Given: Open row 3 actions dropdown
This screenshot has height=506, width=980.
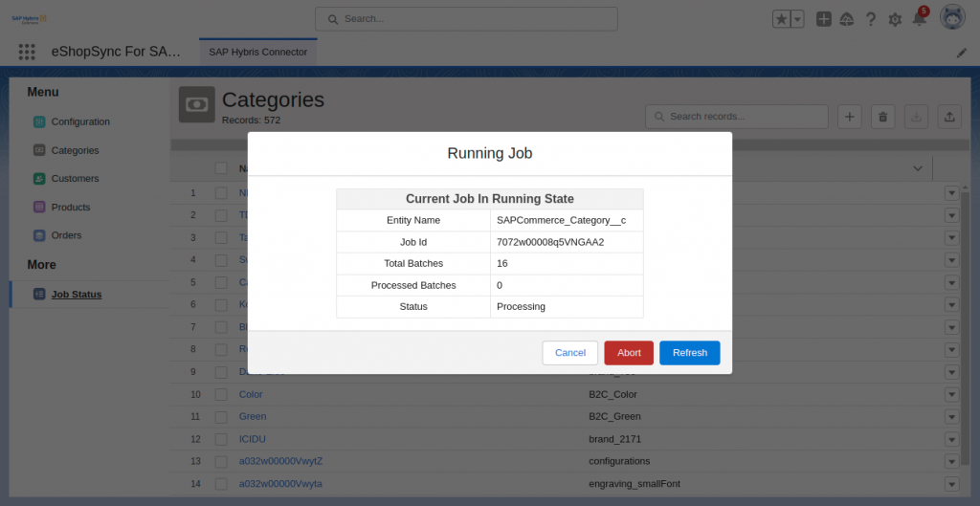Looking at the screenshot, I should [951, 238].
